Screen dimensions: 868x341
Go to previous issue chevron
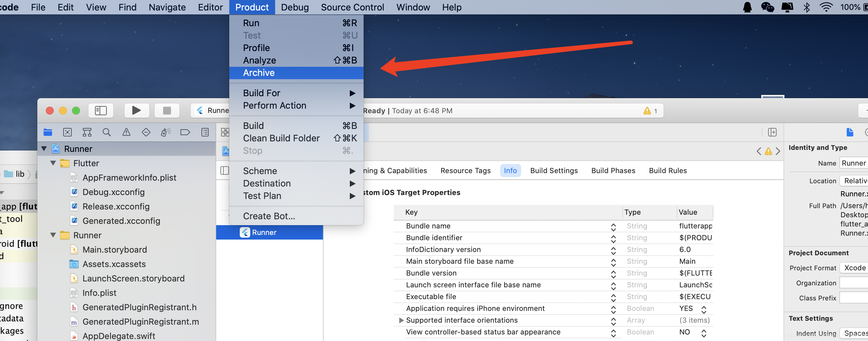[x=759, y=151]
